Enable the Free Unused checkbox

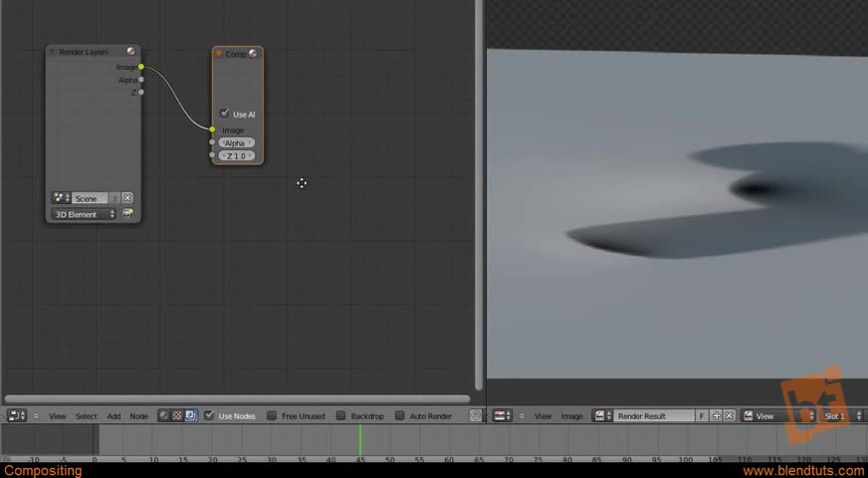[x=272, y=415]
